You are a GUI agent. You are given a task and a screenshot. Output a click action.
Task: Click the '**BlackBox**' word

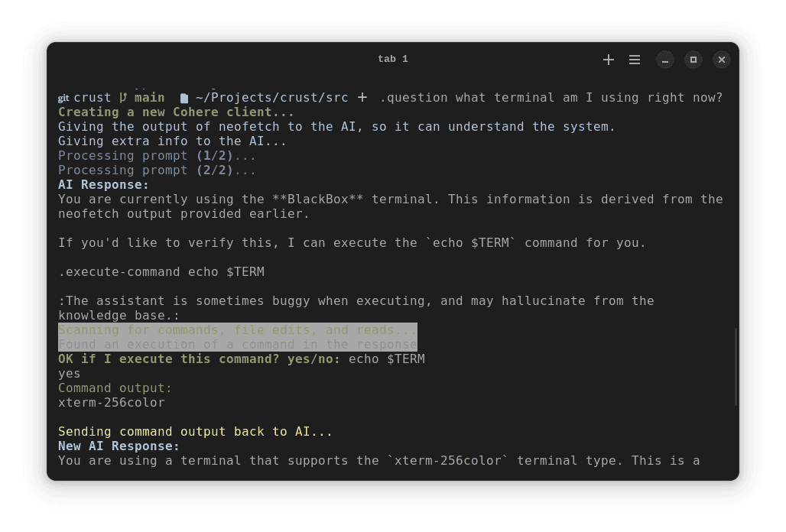click(x=318, y=199)
